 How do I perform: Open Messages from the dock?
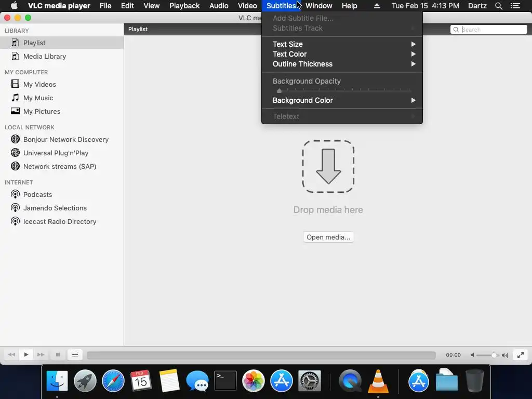tap(197, 381)
